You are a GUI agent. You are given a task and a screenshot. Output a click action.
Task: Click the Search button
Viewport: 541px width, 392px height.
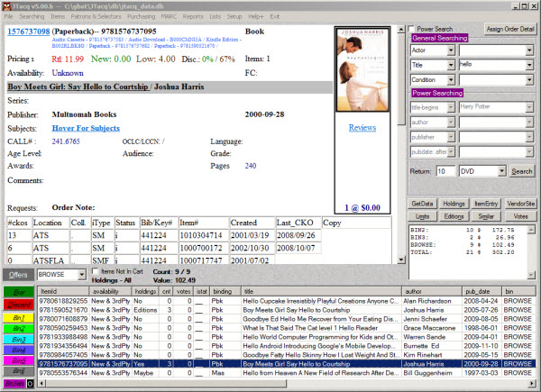coord(522,171)
